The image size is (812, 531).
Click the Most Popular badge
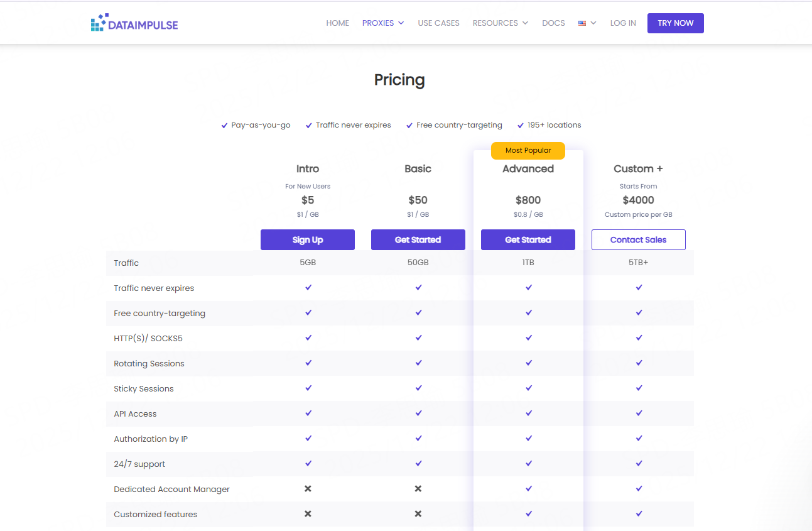pyautogui.click(x=528, y=151)
